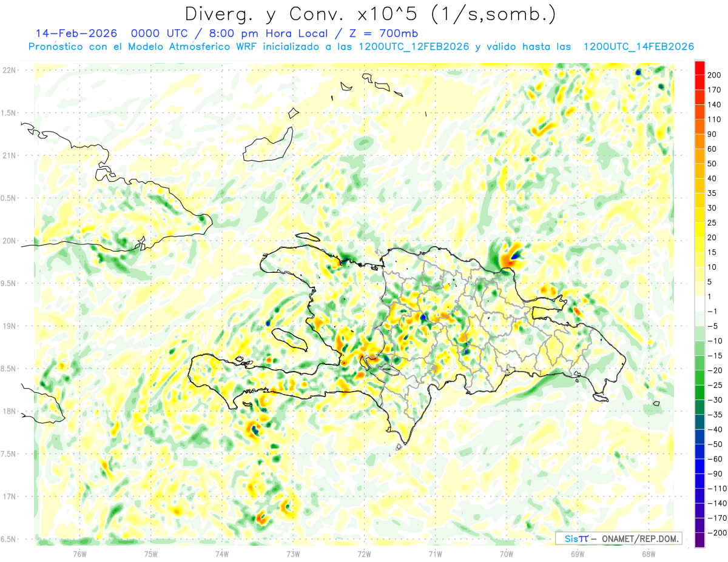Click the 7.5N latitude label
The width and height of the screenshot is (728, 562).
tap(7, 454)
